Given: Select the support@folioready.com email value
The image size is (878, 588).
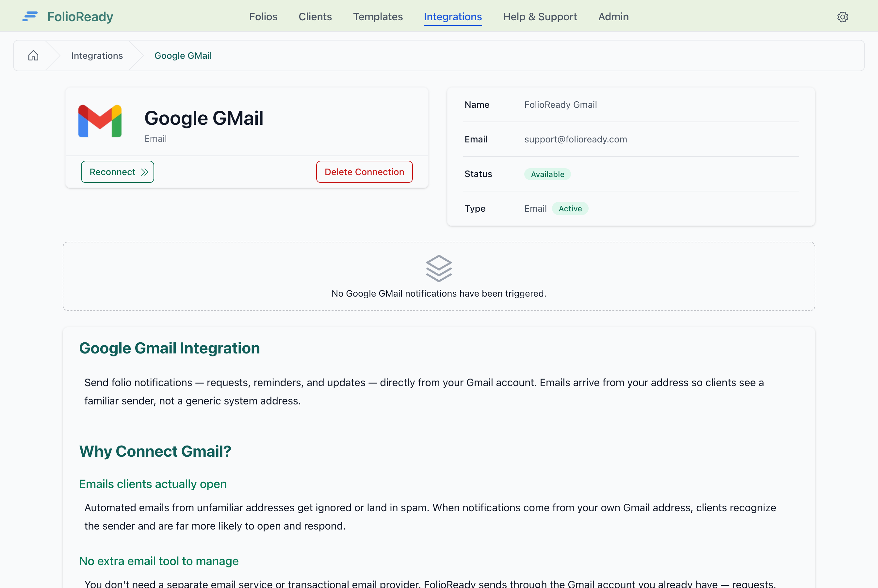Looking at the screenshot, I should tap(576, 139).
